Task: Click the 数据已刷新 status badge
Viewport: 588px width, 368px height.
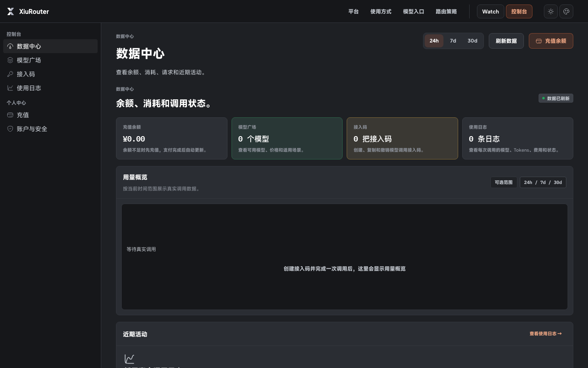Action: [556, 98]
